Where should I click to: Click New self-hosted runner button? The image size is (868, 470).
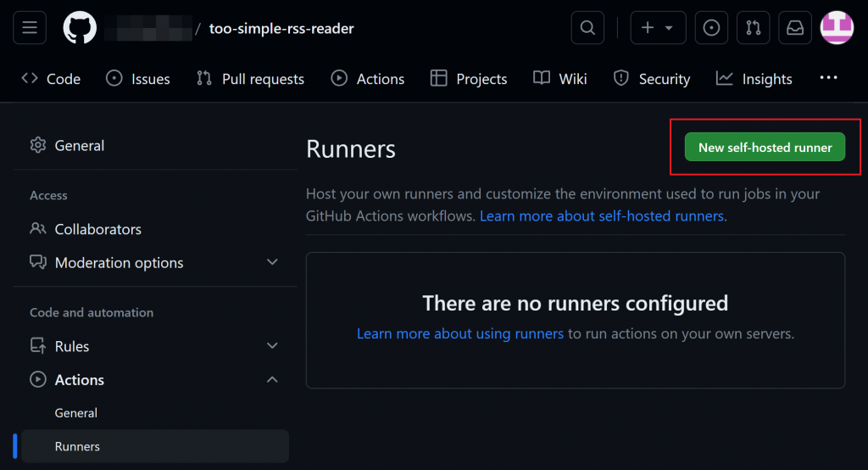(765, 147)
